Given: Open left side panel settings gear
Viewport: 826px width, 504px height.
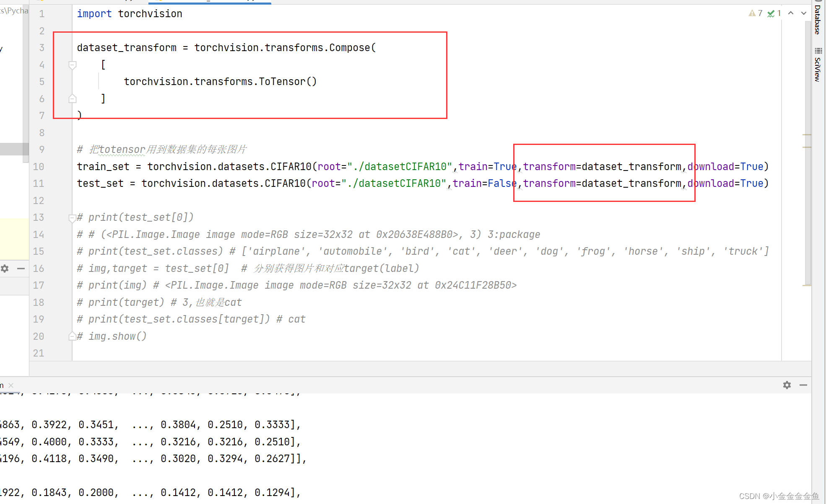Looking at the screenshot, I should click(5, 269).
